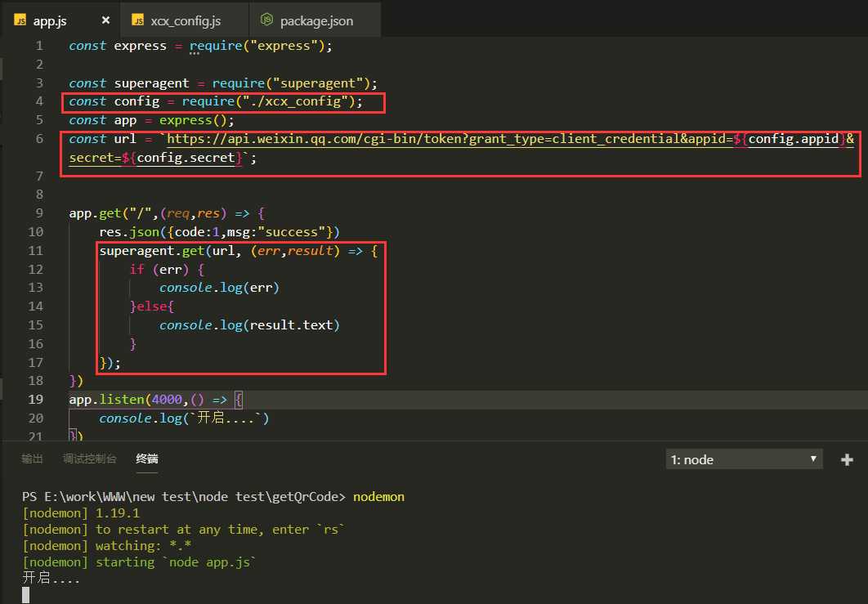Click "./xcx_config" string on line 4
The width and height of the screenshot is (868, 604).
coord(295,101)
